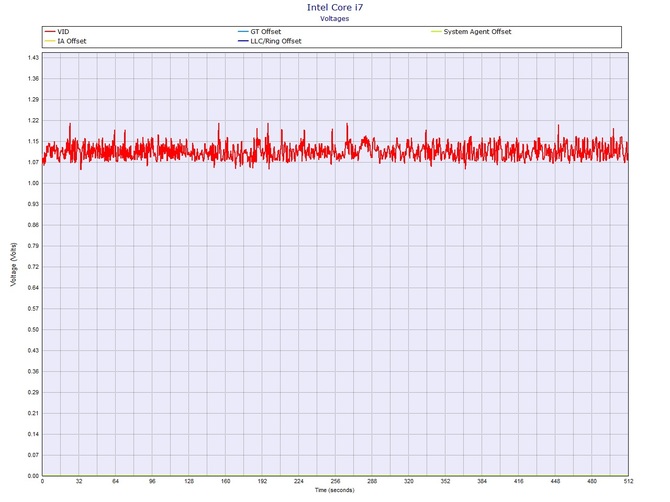
Task: Click the 1.22 y-axis value
Action: [33, 120]
